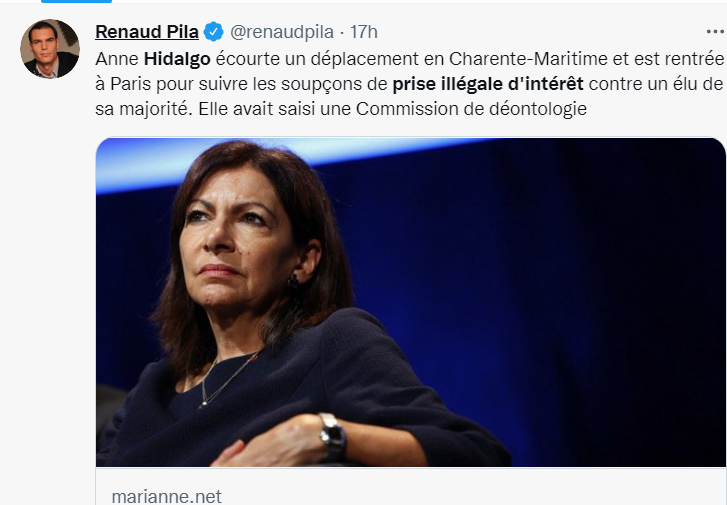
Task: Select the active tab with the blue underline
Action: point(77,1)
